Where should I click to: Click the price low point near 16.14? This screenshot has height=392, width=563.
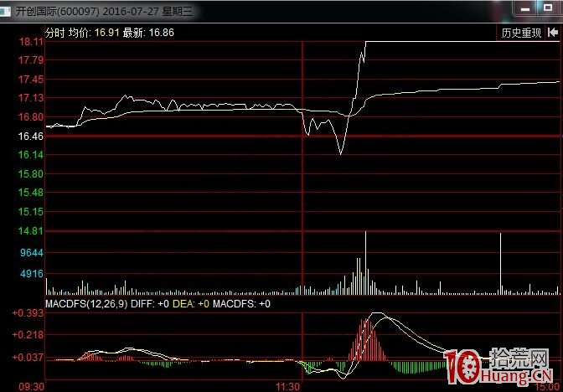[341, 154]
